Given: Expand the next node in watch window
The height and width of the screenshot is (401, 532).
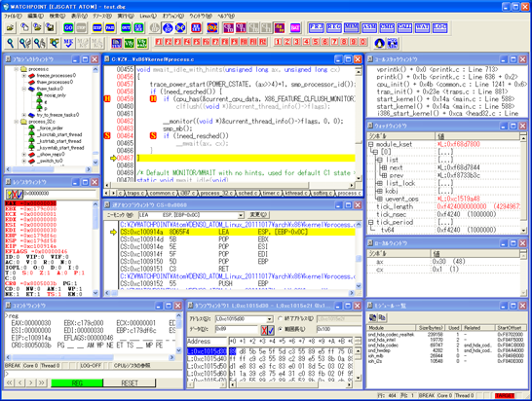Looking at the screenshot, I should [384, 167].
